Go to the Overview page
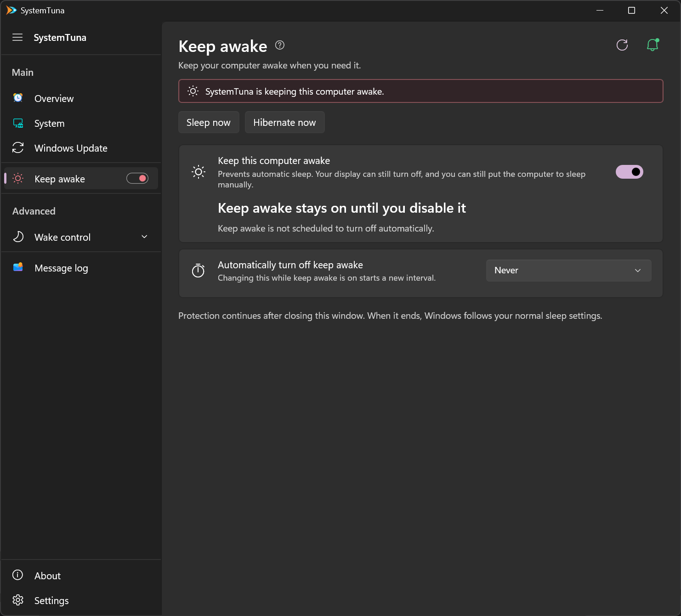Screen dimensions: 681x616 tap(81, 98)
